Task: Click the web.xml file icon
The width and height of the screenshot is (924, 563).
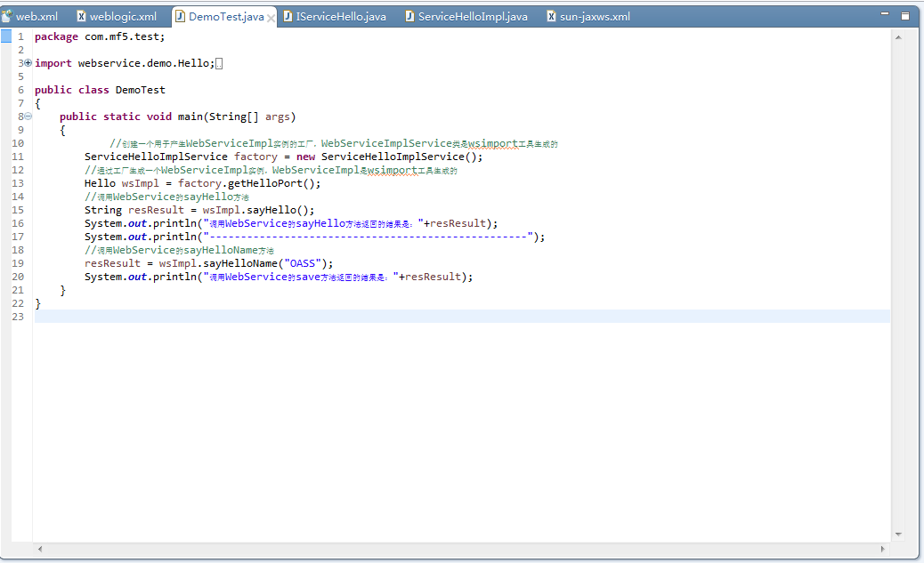Action: pyautogui.click(x=7, y=16)
